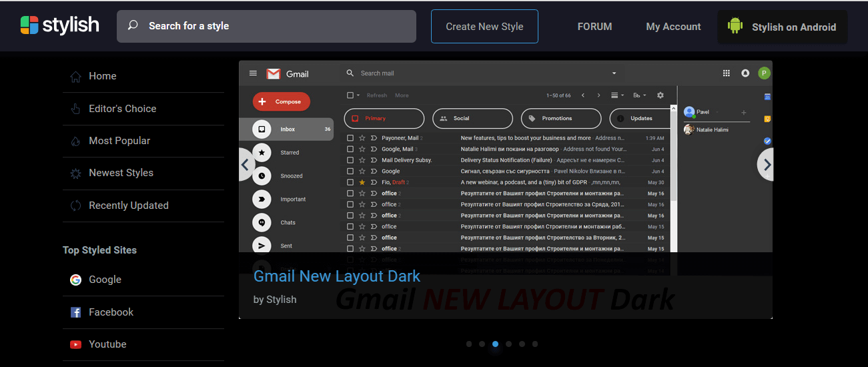
Task: Click the Facebook logo icon
Action: click(x=75, y=312)
